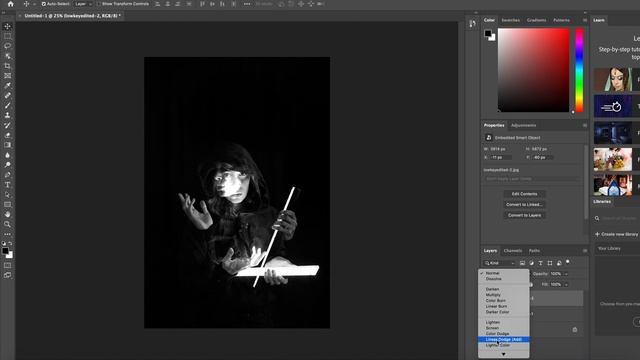Select the Frame tool
This screenshot has width=640, height=360.
(x=7, y=76)
